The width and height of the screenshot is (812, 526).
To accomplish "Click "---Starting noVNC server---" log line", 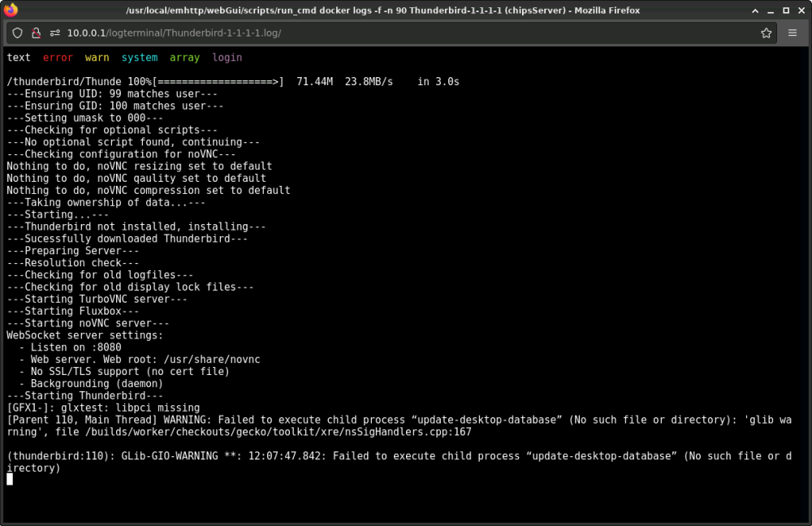I will tap(88, 323).
